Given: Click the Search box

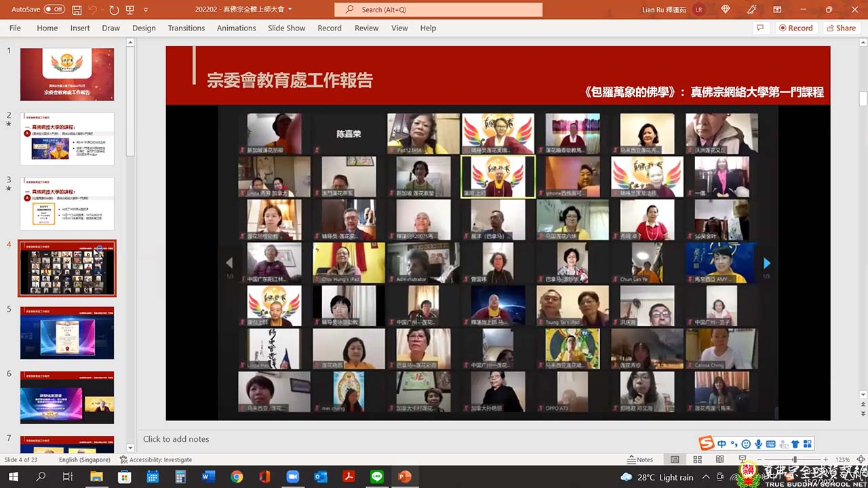Looking at the screenshot, I should click(x=438, y=9).
